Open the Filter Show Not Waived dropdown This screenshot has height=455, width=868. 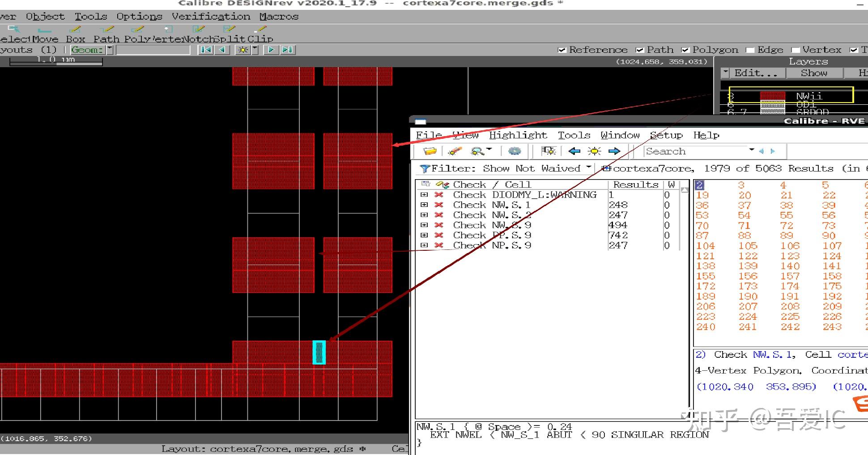(x=589, y=167)
